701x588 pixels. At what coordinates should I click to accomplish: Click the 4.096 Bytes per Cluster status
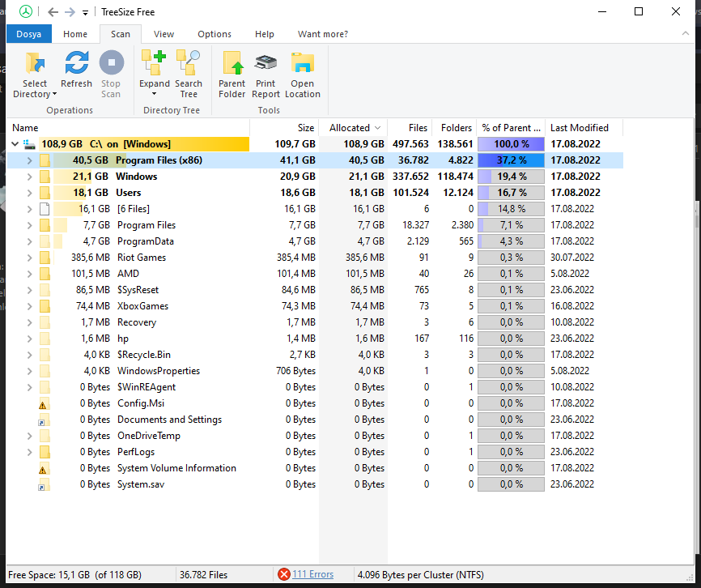pyautogui.click(x=420, y=574)
